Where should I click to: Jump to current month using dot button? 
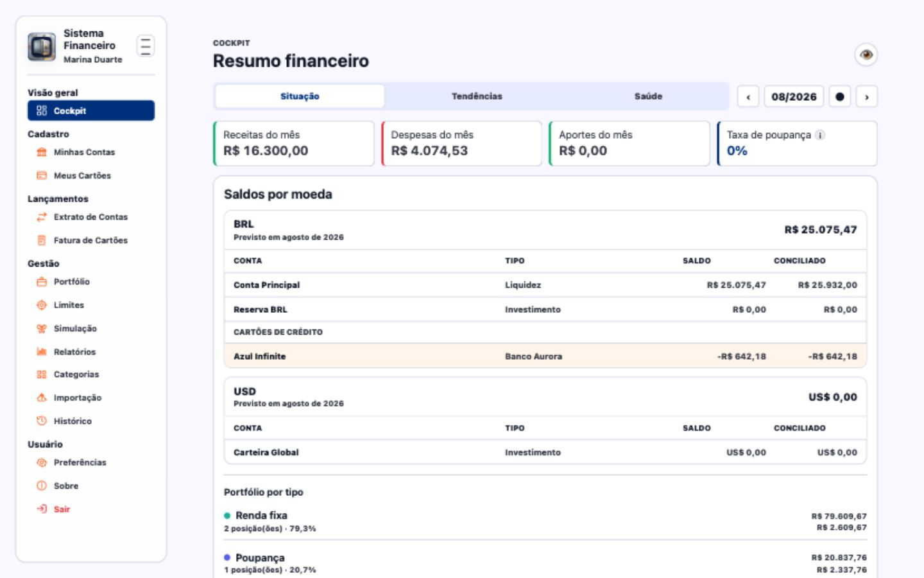[x=840, y=97]
